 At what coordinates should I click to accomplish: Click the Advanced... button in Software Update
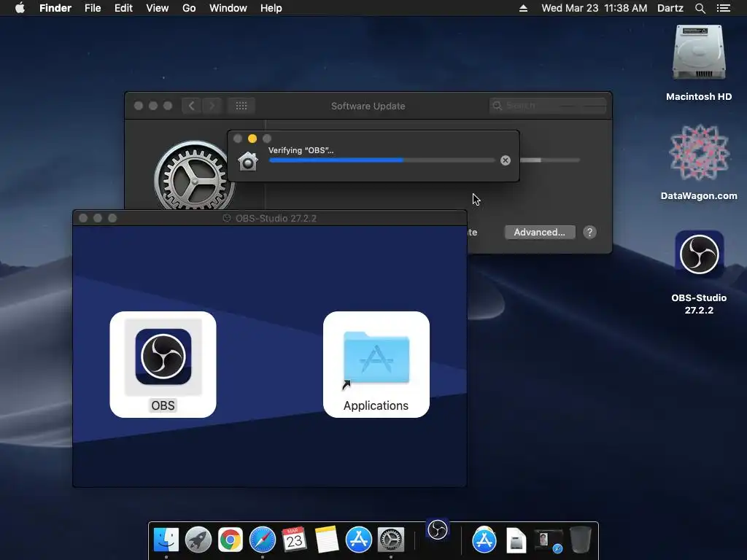pos(540,233)
